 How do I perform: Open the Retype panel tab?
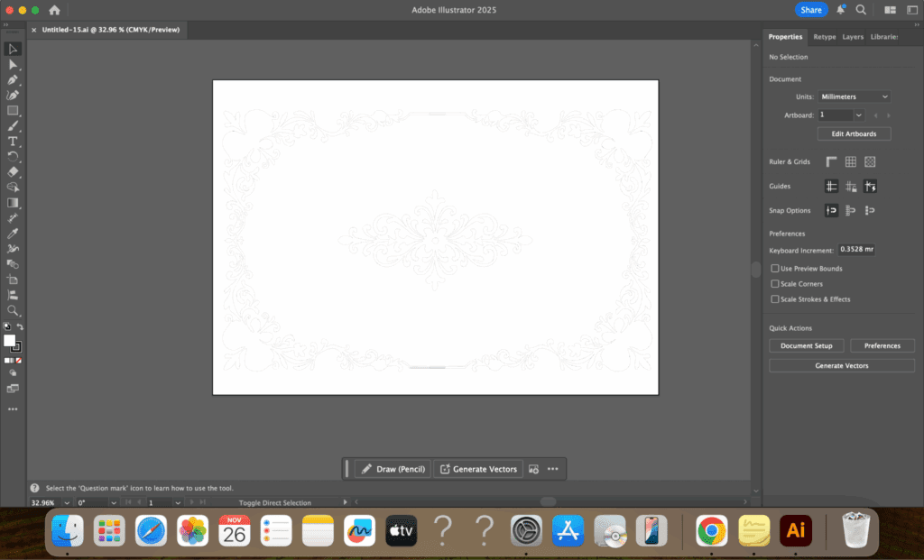(x=824, y=37)
